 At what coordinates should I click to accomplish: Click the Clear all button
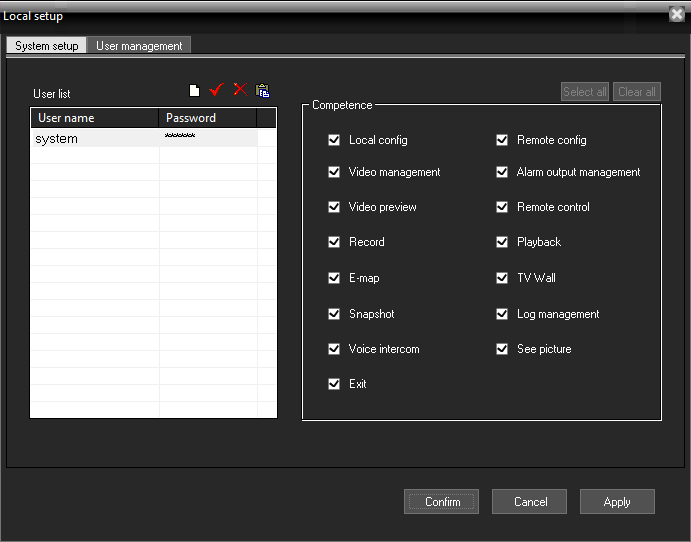point(637,92)
